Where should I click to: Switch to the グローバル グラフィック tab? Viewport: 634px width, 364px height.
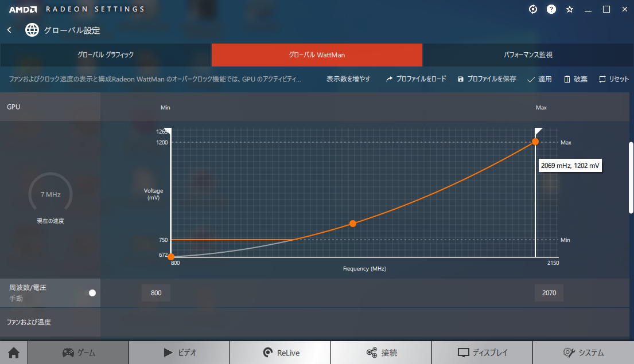click(x=106, y=55)
